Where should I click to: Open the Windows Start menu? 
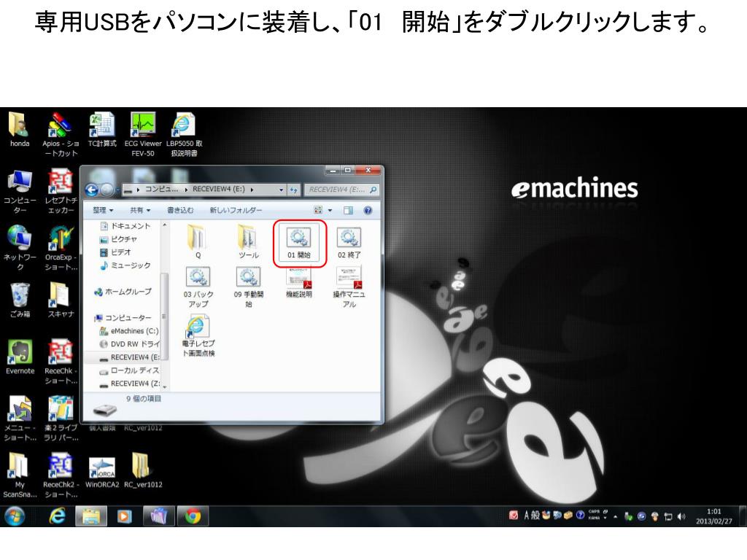click(x=15, y=516)
